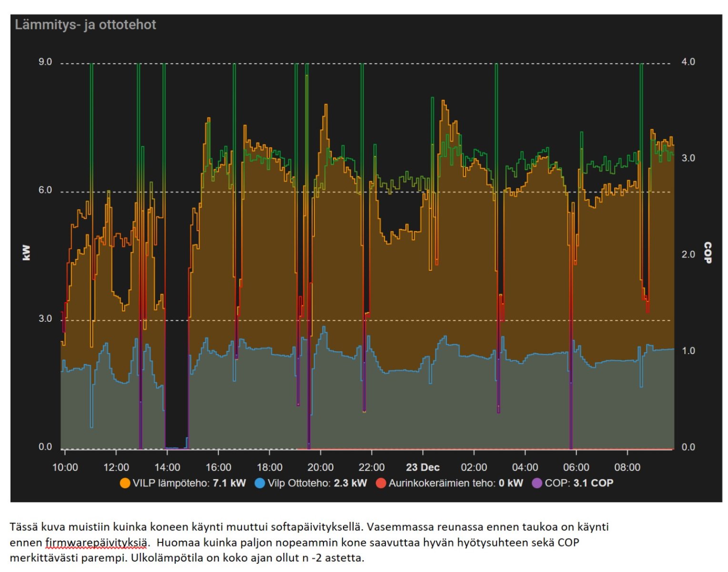Toggle the VILP lämpöteho series label
728x572 pixels.
189,483
